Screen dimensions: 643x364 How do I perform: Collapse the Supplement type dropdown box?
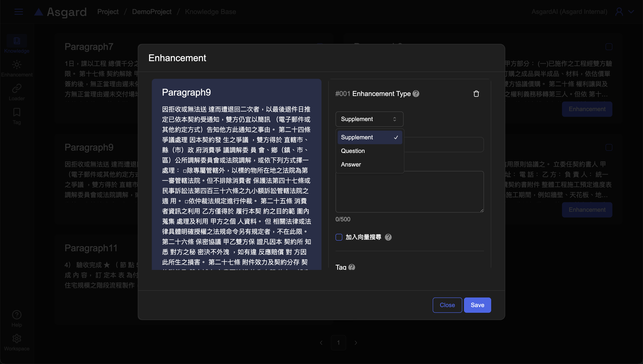pyautogui.click(x=369, y=119)
